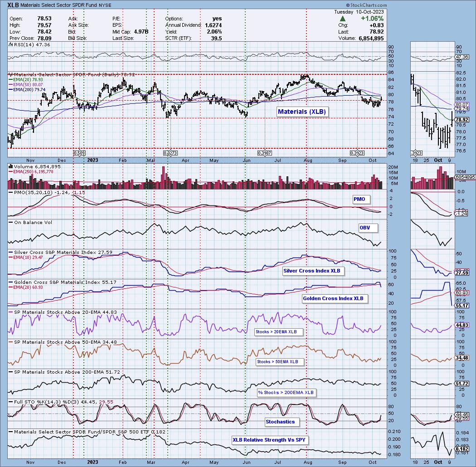Click the 'RSI(14) 47.36' panel label

pos(32,44)
